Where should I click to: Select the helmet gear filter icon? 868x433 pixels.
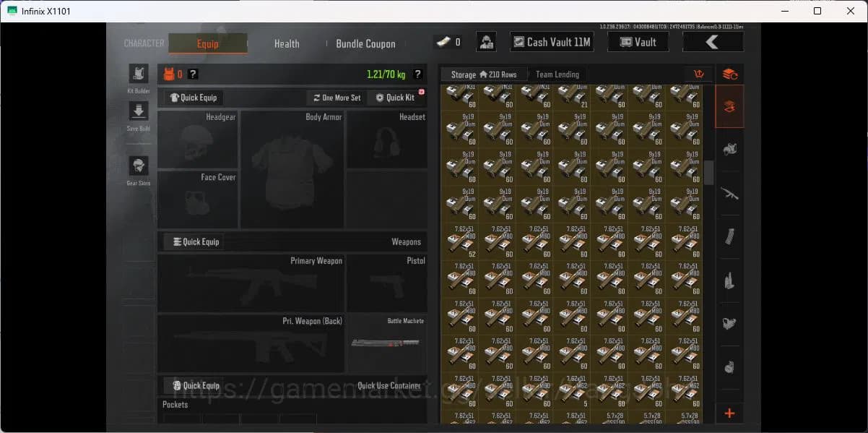[x=729, y=150]
